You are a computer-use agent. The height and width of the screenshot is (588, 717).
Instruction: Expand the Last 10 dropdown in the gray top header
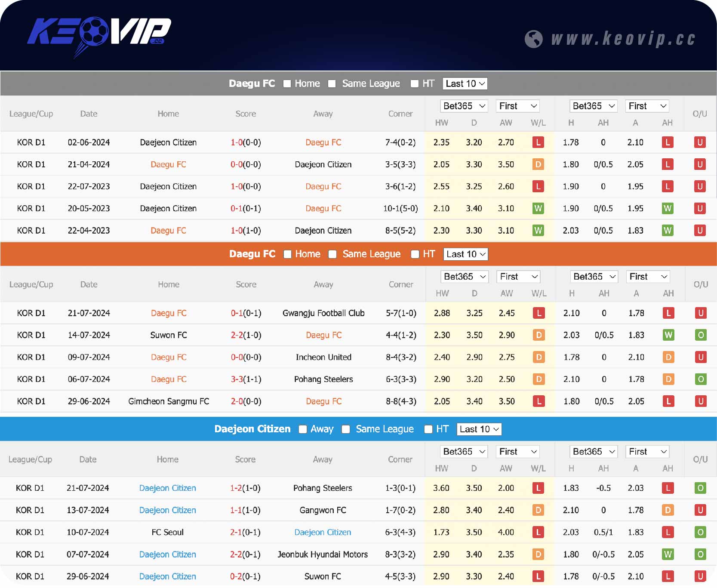coord(465,84)
